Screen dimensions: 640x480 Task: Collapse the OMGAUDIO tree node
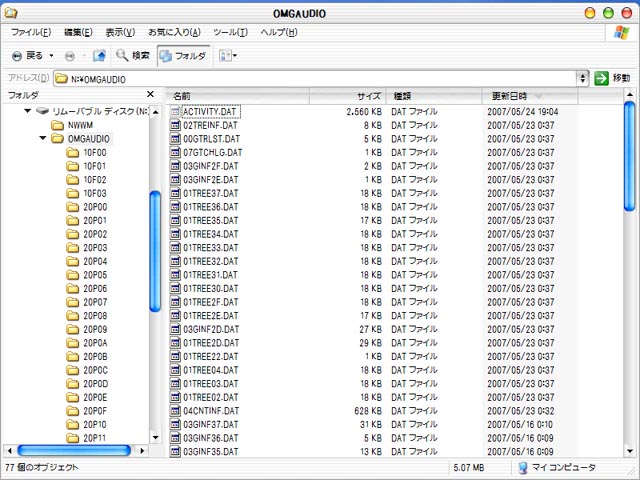tap(42, 138)
